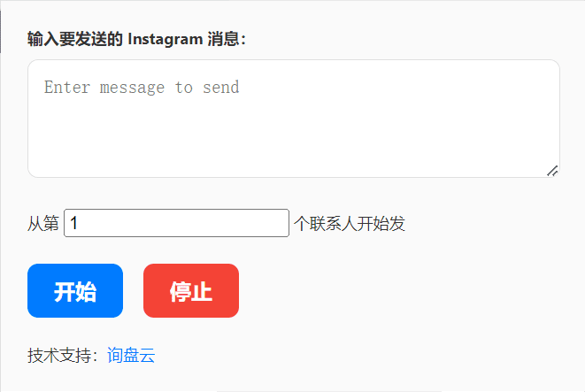
Task: Click the 'Enter message to send' placeholder text
Action: 142,88
